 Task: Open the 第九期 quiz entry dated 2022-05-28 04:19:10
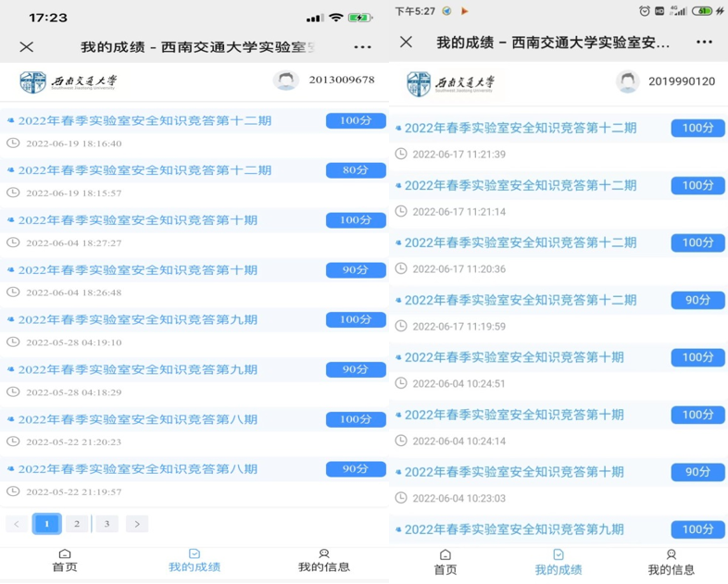pyautogui.click(x=138, y=319)
